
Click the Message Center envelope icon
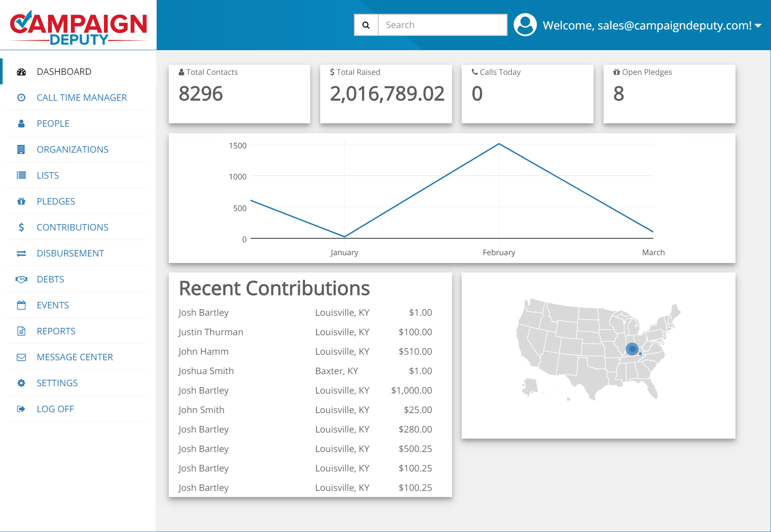click(21, 357)
